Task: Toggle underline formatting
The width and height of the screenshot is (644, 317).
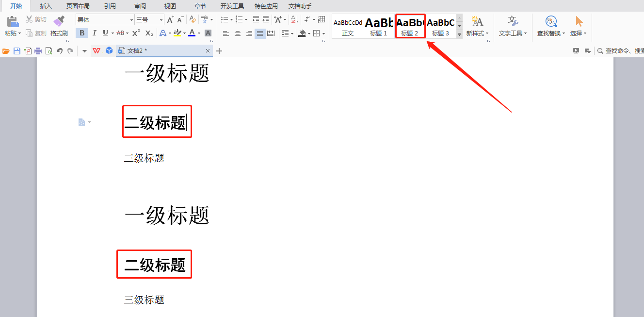Action: click(x=105, y=33)
